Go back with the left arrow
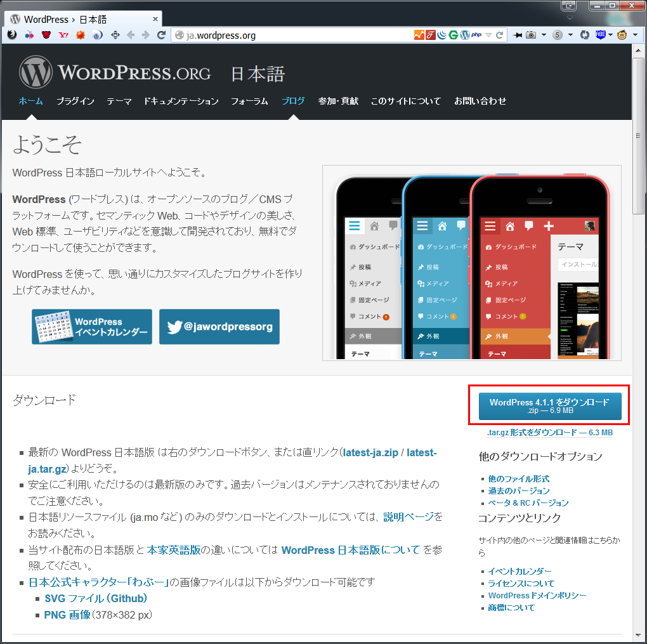 click(x=131, y=35)
